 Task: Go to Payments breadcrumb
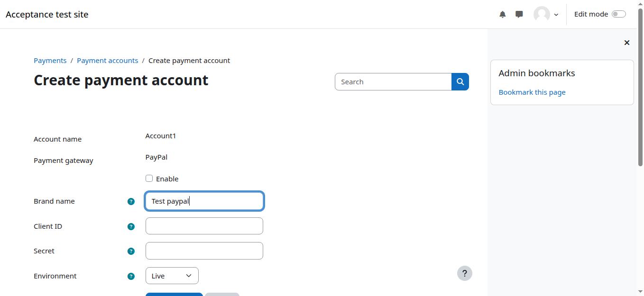click(x=50, y=61)
